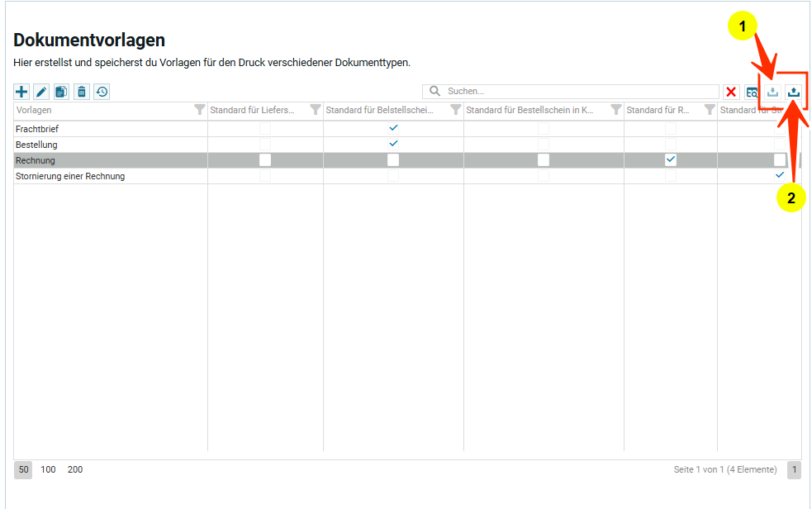Click the pencil edit icon

coord(41,92)
